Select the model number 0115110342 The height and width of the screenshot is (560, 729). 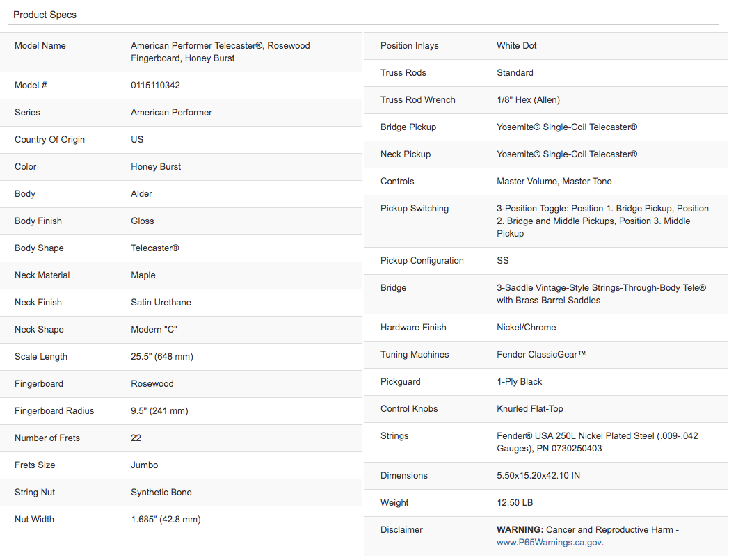[155, 85]
